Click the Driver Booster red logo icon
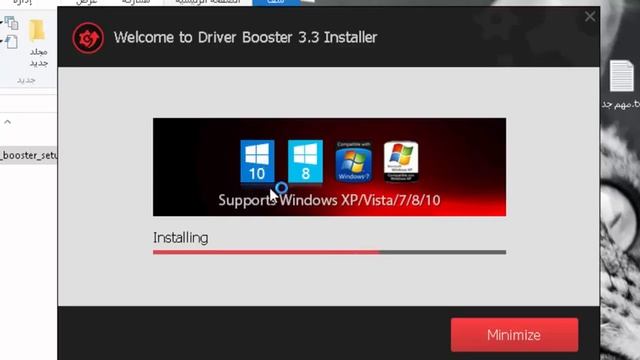640x360 pixels. 88,38
